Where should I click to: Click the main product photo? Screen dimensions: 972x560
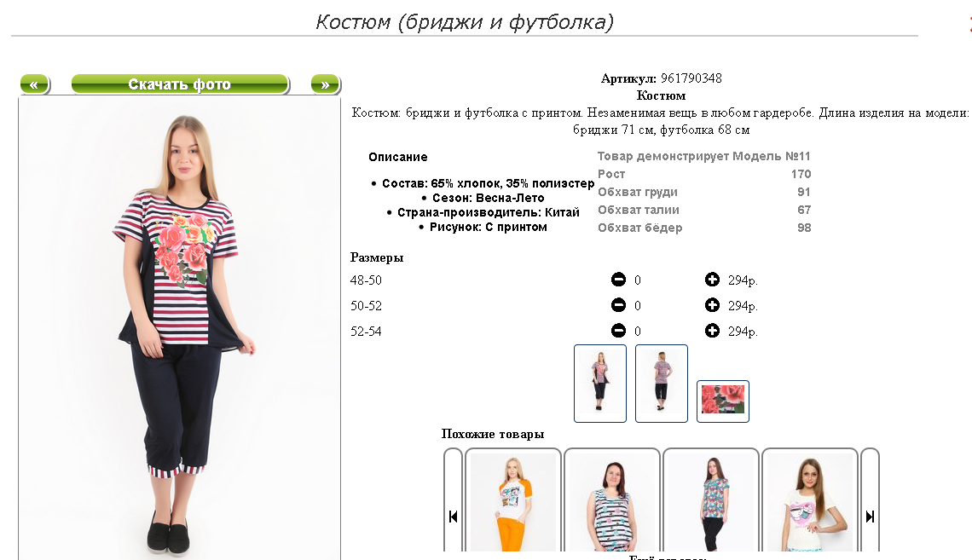click(x=180, y=328)
